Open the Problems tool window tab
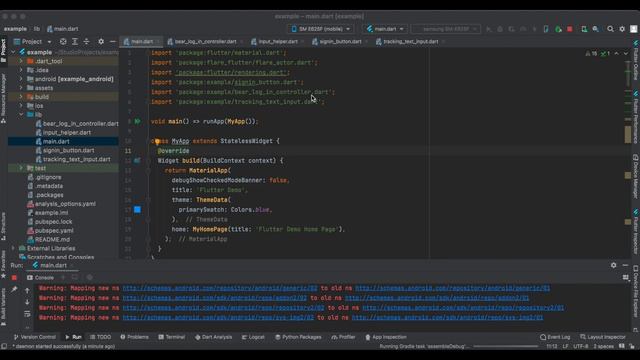This screenshot has width=640, height=360. (134, 337)
